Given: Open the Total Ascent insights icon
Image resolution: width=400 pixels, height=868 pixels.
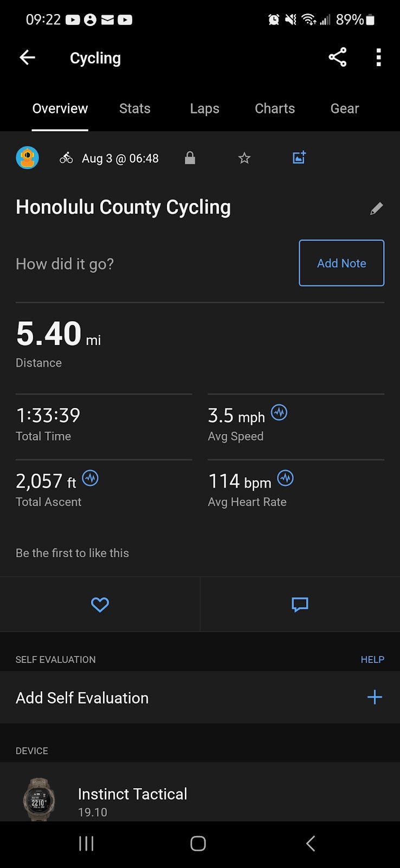Looking at the screenshot, I should [91, 478].
